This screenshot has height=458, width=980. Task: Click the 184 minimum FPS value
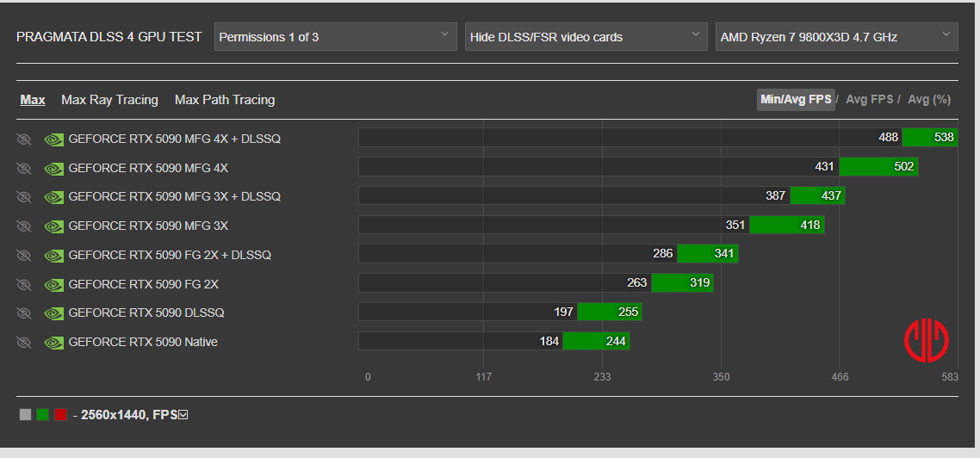(x=549, y=341)
